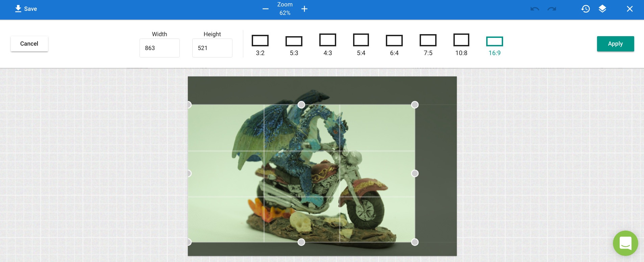Click the undo arrow icon

click(535, 9)
